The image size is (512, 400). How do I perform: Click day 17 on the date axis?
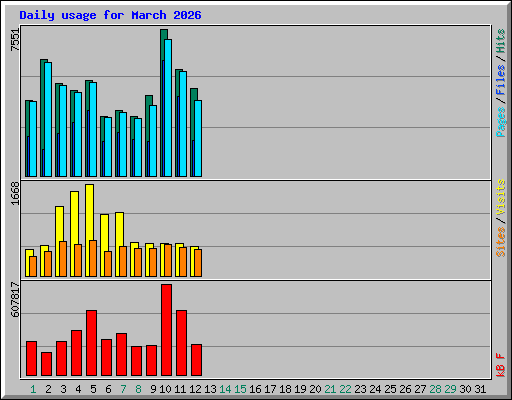pyautogui.click(x=270, y=389)
